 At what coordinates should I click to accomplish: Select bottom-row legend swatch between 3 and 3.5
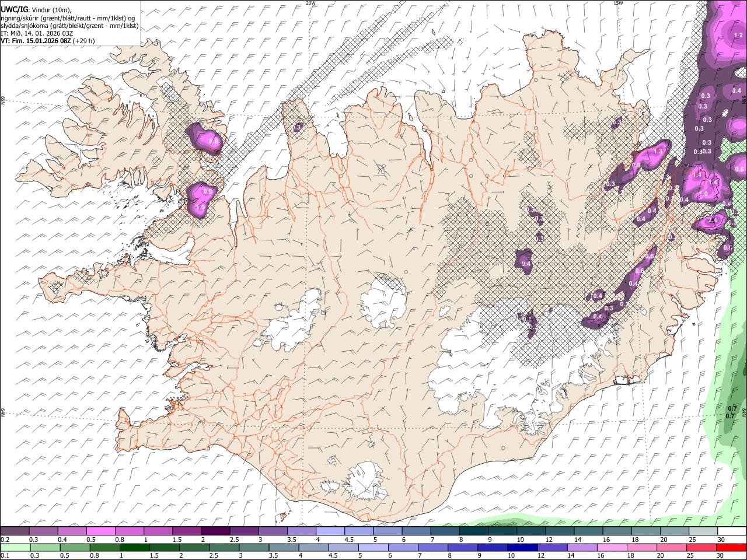254,547
